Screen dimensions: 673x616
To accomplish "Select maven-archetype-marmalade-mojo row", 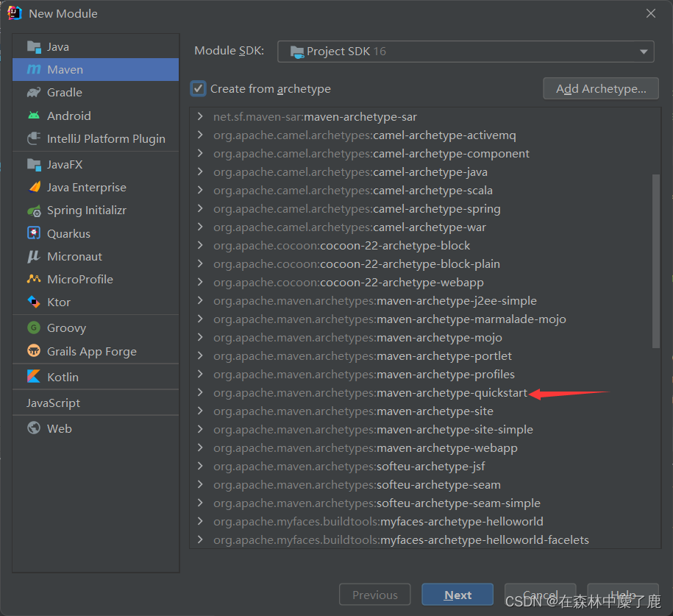I will (425, 319).
